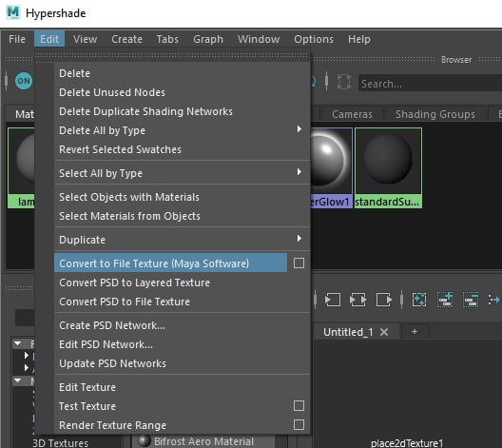Screen dimensions: 502x448
Task: Open the View menu
Action: (85, 39)
